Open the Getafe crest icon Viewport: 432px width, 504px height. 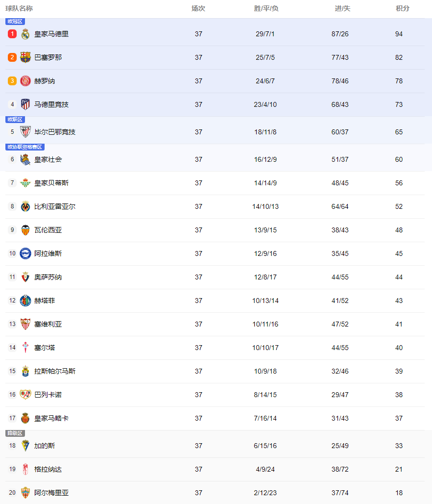click(x=25, y=301)
